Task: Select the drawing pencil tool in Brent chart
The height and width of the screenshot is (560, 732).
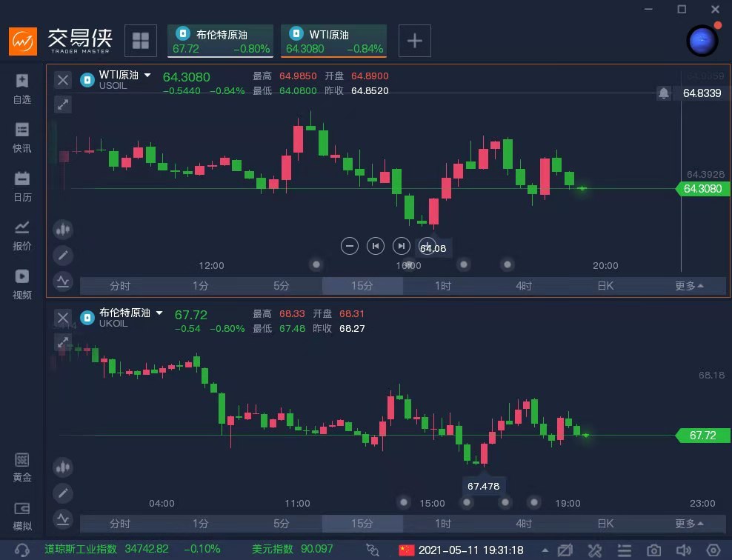Action: [x=63, y=493]
